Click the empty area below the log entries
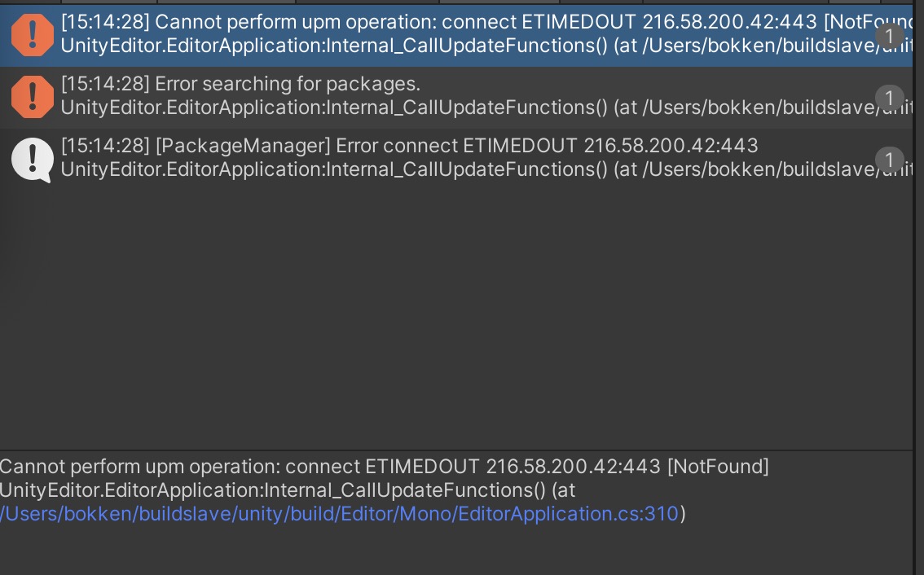The height and width of the screenshot is (575, 924). pos(456,319)
